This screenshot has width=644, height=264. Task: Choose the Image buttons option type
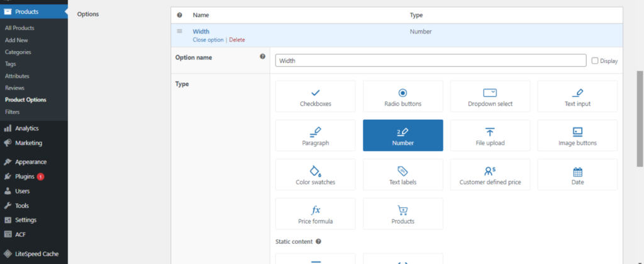(577, 135)
